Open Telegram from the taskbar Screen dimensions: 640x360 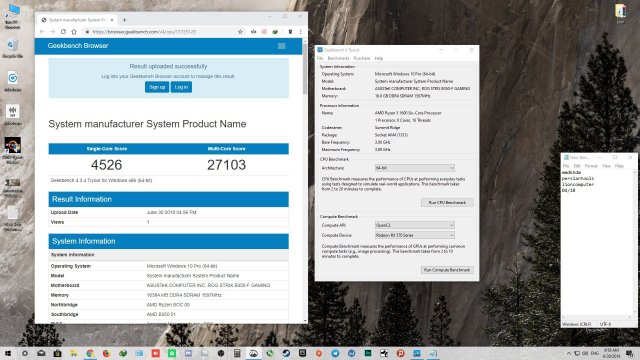click(335, 353)
